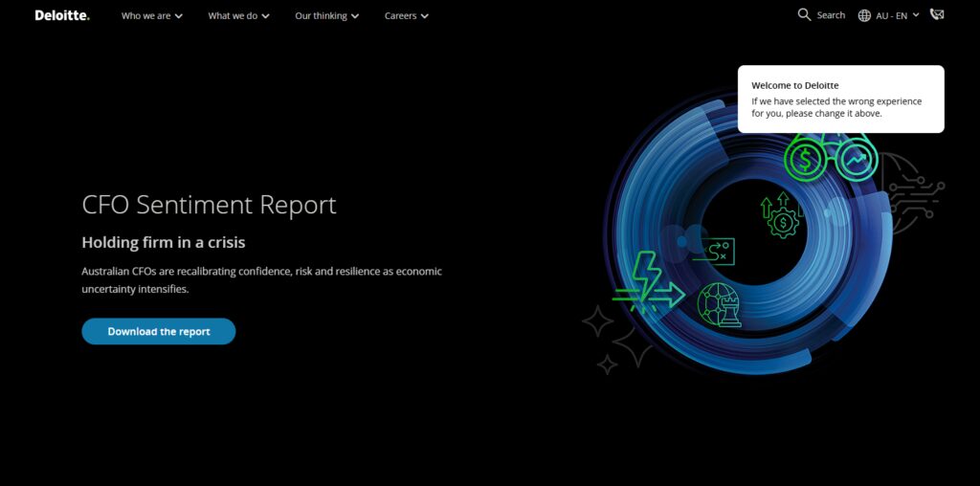The image size is (980, 486).
Task: Open the What we do menu
Action: coord(233,15)
